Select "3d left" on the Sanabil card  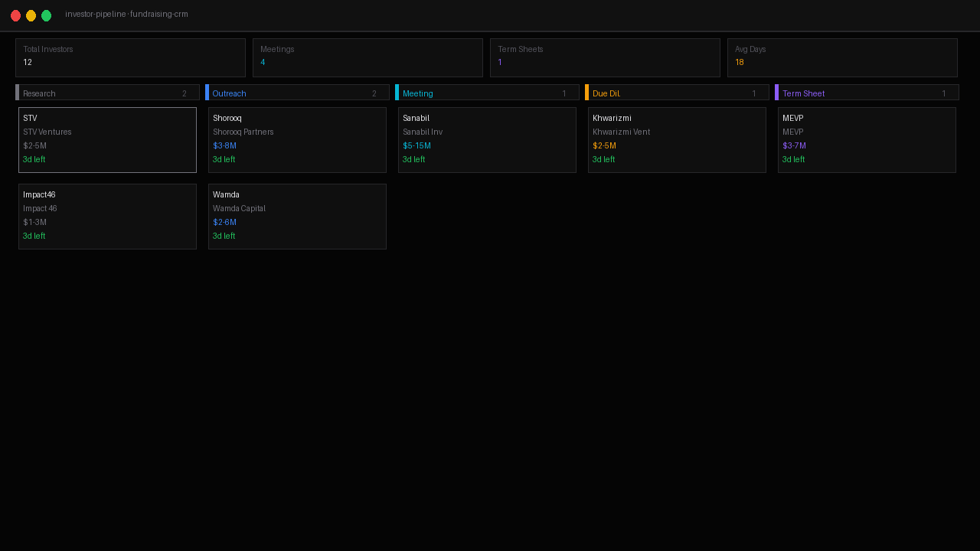(413, 160)
